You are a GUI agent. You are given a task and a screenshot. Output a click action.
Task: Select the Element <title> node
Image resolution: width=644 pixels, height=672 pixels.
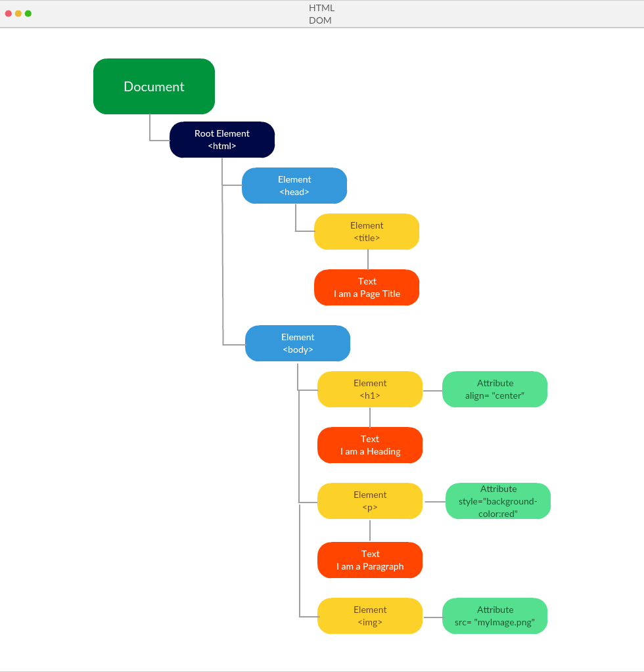pyautogui.click(x=367, y=231)
